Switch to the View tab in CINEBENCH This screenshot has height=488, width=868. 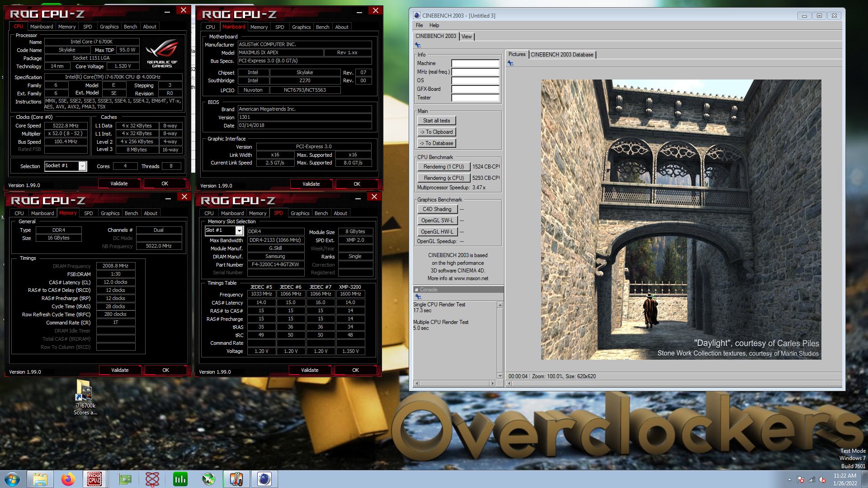click(x=467, y=37)
